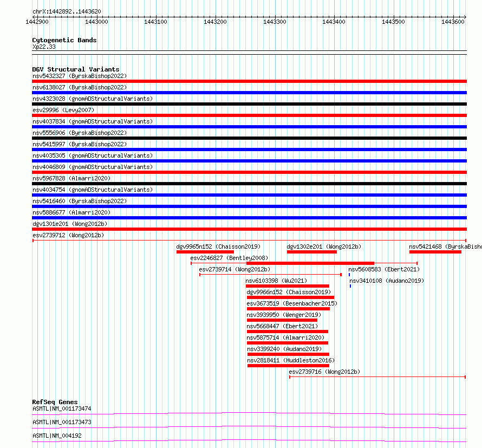Select nsv4323028 (gnomADStructuralVariants) label
This screenshot has width=482, height=448.
(x=93, y=99)
